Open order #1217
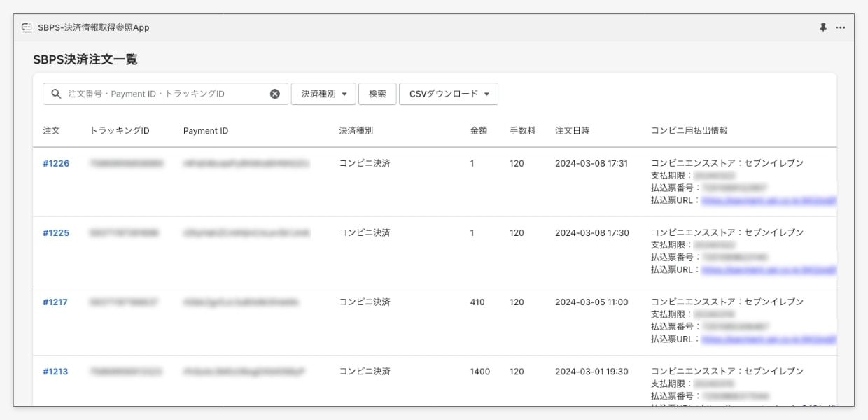Image resolution: width=868 pixels, height=420 pixels. (x=55, y=302)
